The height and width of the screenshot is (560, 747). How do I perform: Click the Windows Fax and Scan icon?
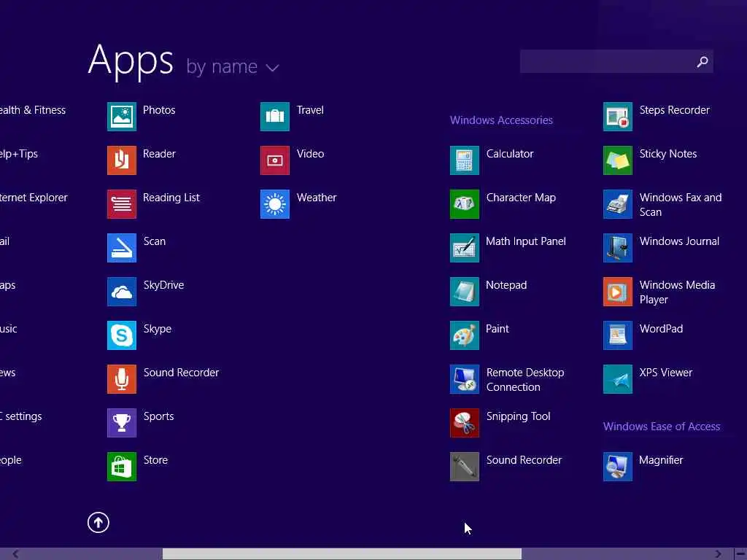click(x=618, y=204)
